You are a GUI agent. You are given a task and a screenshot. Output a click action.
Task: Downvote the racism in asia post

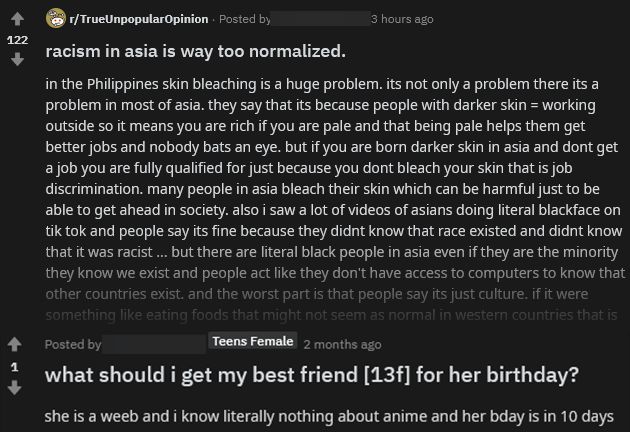tap(17, 60)
